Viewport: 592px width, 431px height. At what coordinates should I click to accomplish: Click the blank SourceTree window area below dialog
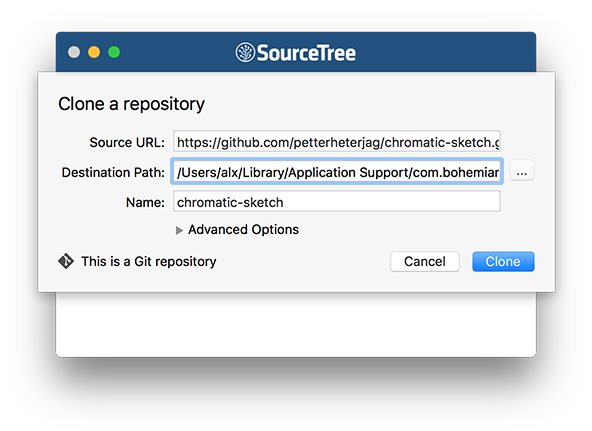pyautogui.click(x=296, y=325)
